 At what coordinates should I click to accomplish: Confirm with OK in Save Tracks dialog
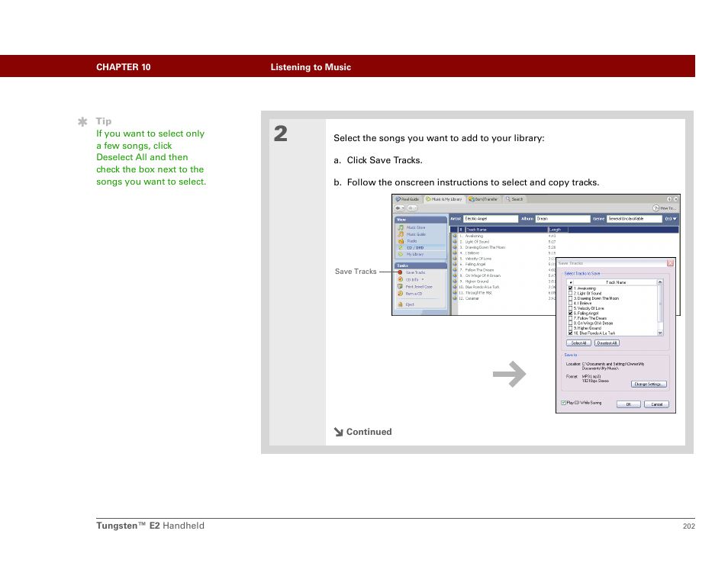[629, 404]
